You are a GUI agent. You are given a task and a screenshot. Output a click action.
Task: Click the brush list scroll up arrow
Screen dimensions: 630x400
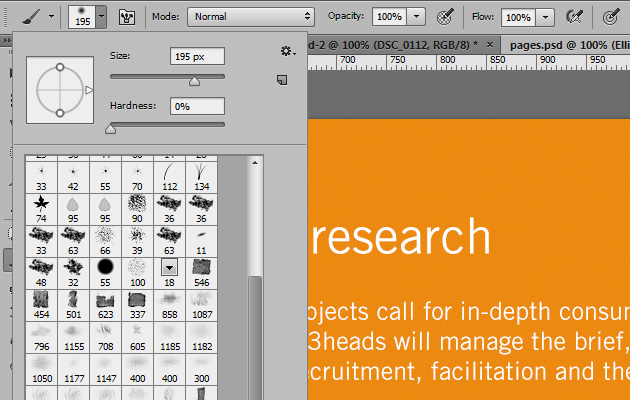[x=255, y=163]
